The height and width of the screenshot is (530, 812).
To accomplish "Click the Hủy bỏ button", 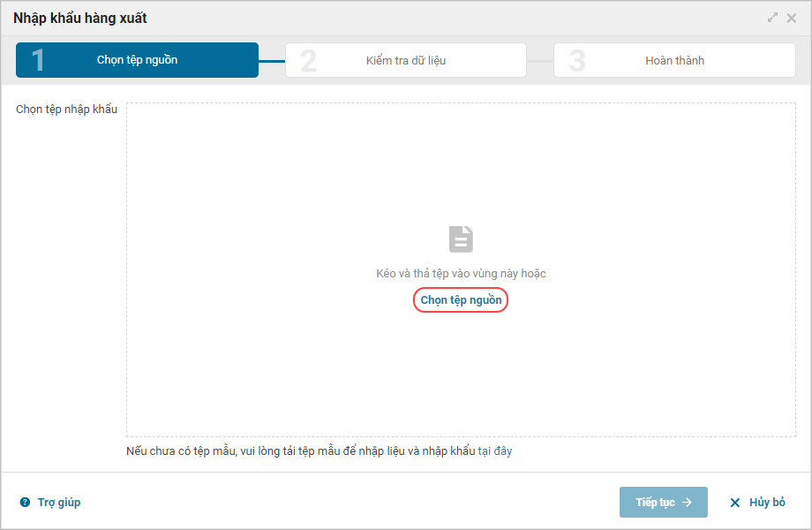I will point(757,502).
